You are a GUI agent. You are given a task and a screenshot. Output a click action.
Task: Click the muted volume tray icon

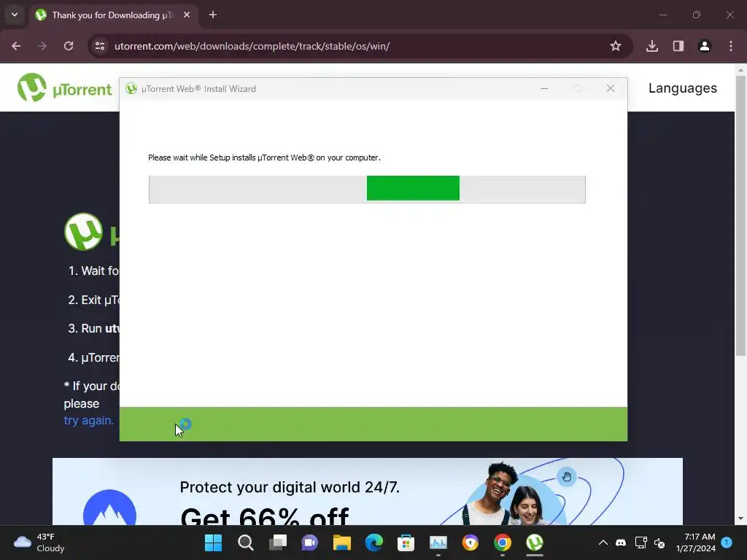click(659, 542)
